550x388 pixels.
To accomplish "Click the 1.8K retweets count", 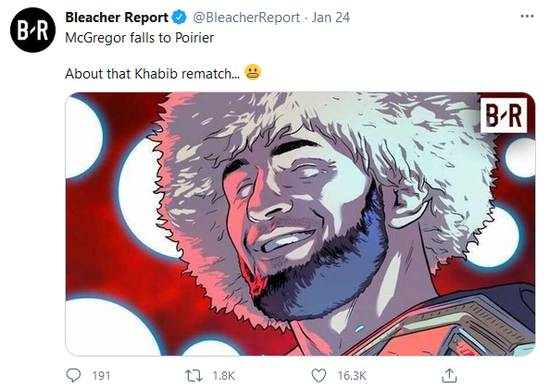I will 224,376.
